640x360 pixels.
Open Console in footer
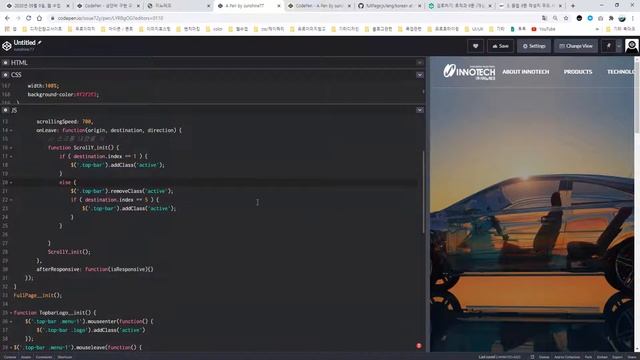pyautogui.click(x=10, y=357)
